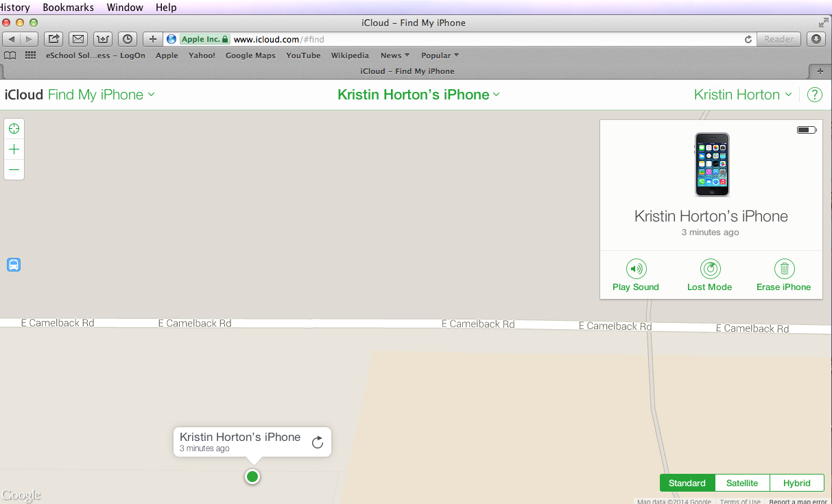The width and height of the screenshot is (832, 504).
Task: Expand the Find My iPhone app dropdown
Action: tap(102, 95)
